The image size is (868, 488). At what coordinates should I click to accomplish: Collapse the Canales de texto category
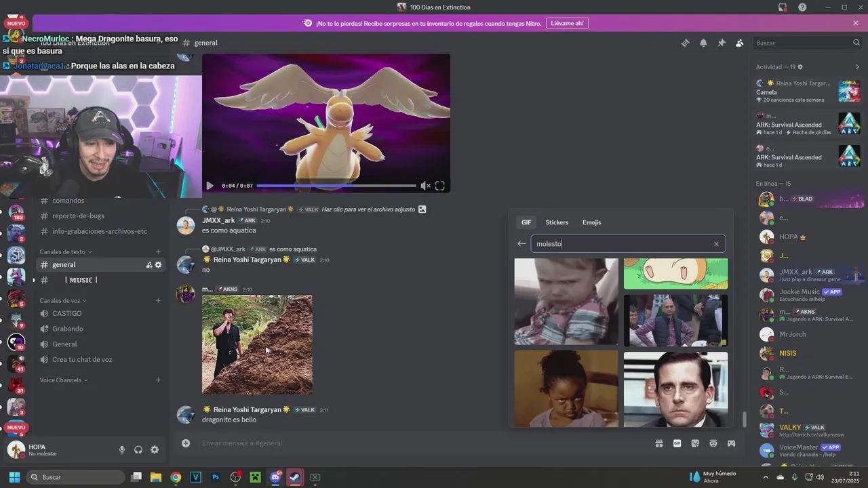[66, 251]
